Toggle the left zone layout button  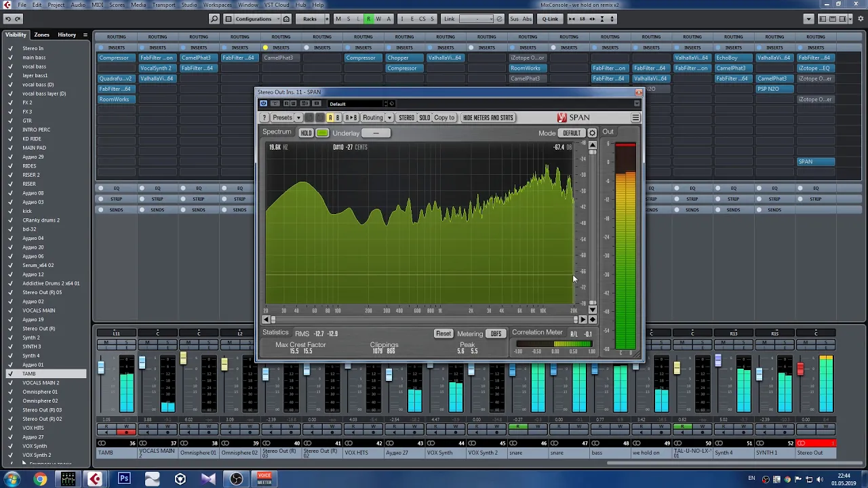(823, 19)
